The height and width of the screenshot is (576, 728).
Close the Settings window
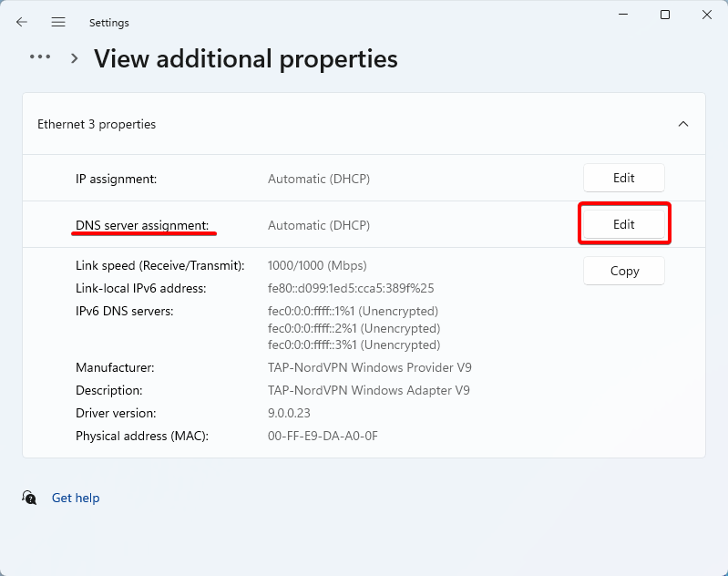point(706,15)
